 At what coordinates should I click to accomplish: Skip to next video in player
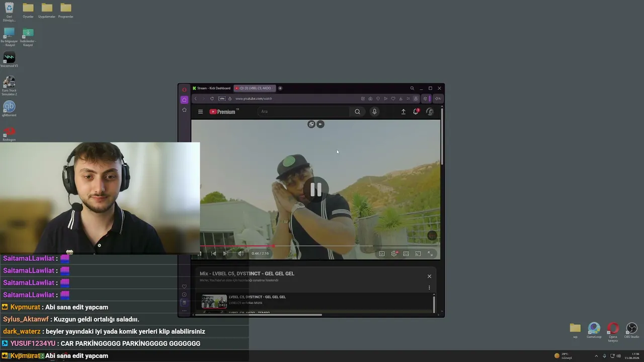(x=225, y=253)
